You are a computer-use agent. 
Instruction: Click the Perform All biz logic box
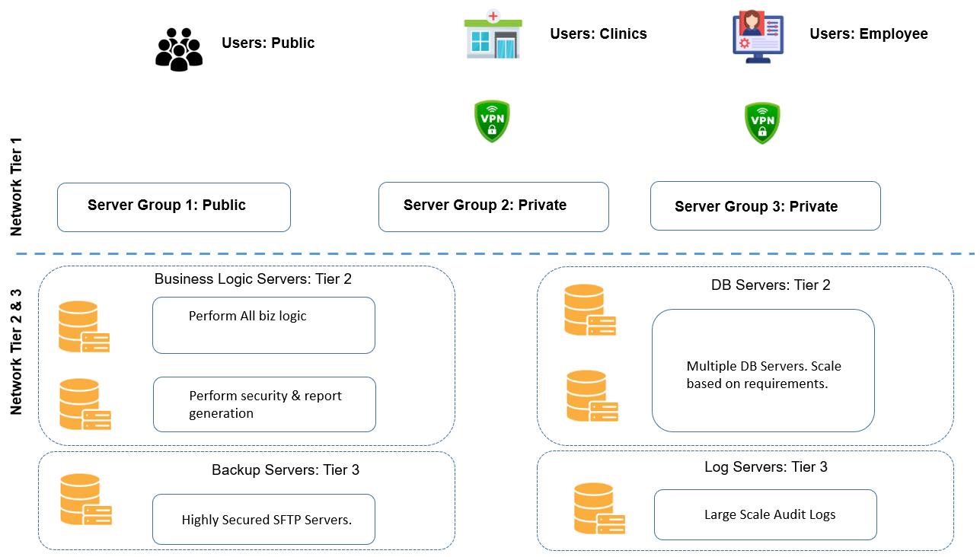[263, 325]
